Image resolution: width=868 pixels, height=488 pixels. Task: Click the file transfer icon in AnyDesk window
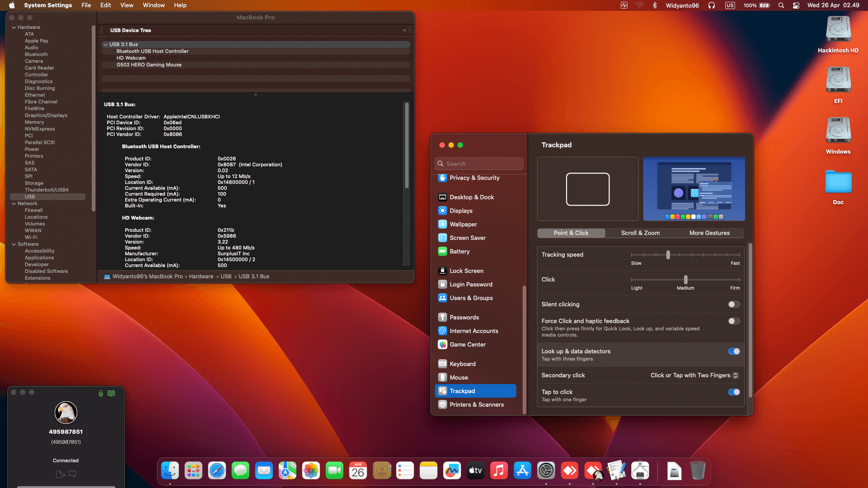click(60, 474)
